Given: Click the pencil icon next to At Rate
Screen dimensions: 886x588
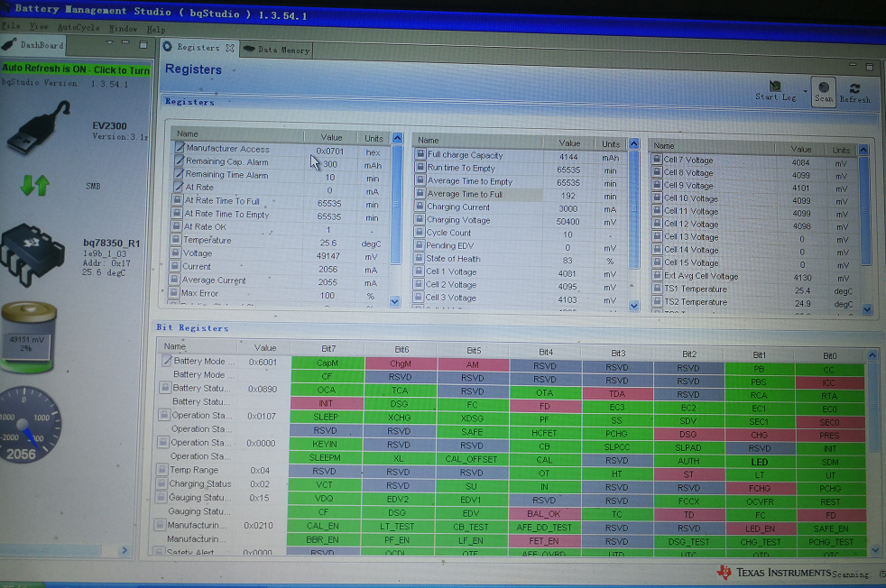Looking at the screenshot, I should tap(179, 187).
